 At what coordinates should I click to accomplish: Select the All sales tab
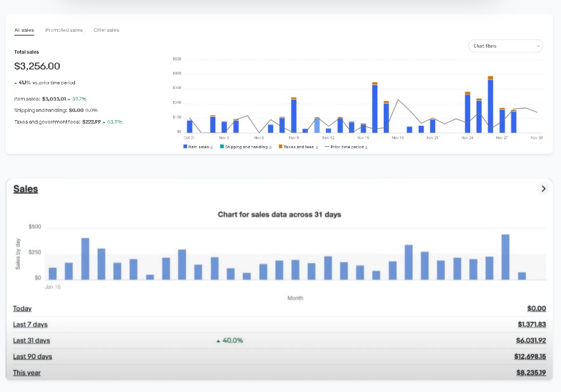click(x=24, y=30)
